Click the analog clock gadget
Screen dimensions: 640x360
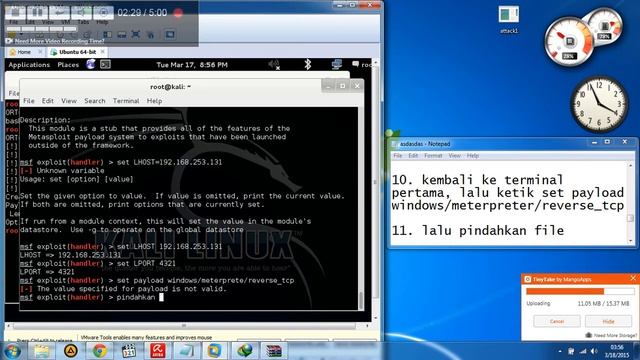click(599, 104)
